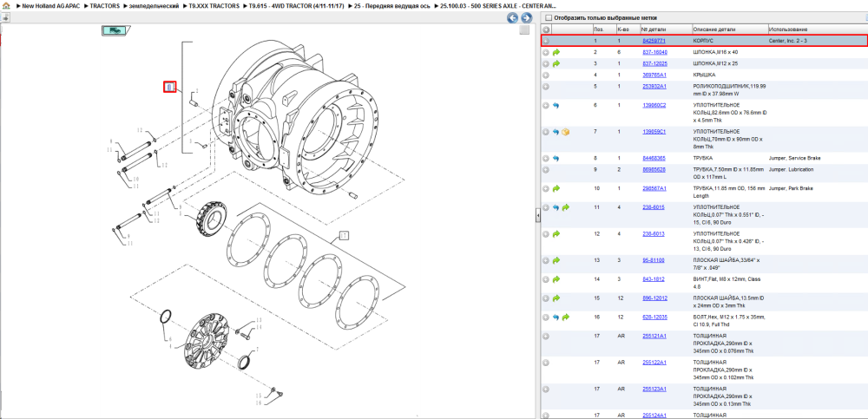Click plus icon for part 255122A1
Viewport: 868px width, 419px height.
(546, 363)
